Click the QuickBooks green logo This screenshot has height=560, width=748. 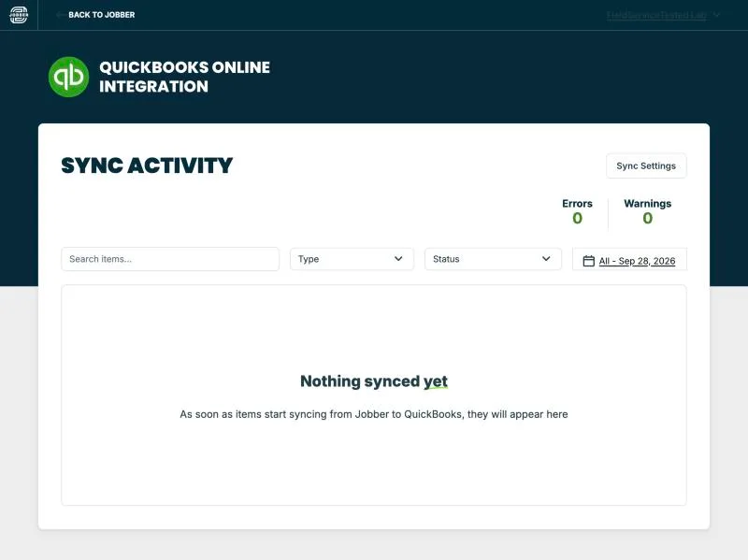click(68, 77)
